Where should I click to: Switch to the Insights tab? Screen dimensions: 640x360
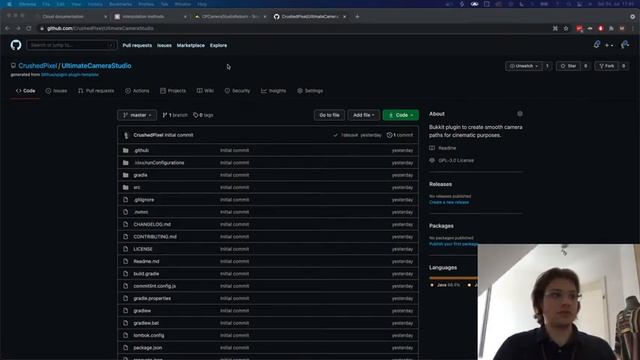point(273,91)
